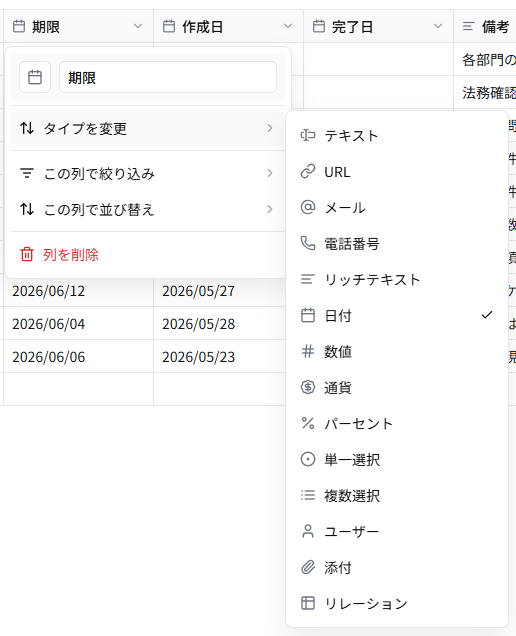Image resolution: width=516 pixels, height=636 pixels.
Task: Click the percent icon beside パーセント
Action: pyautogui.click(x=308, y=423)
